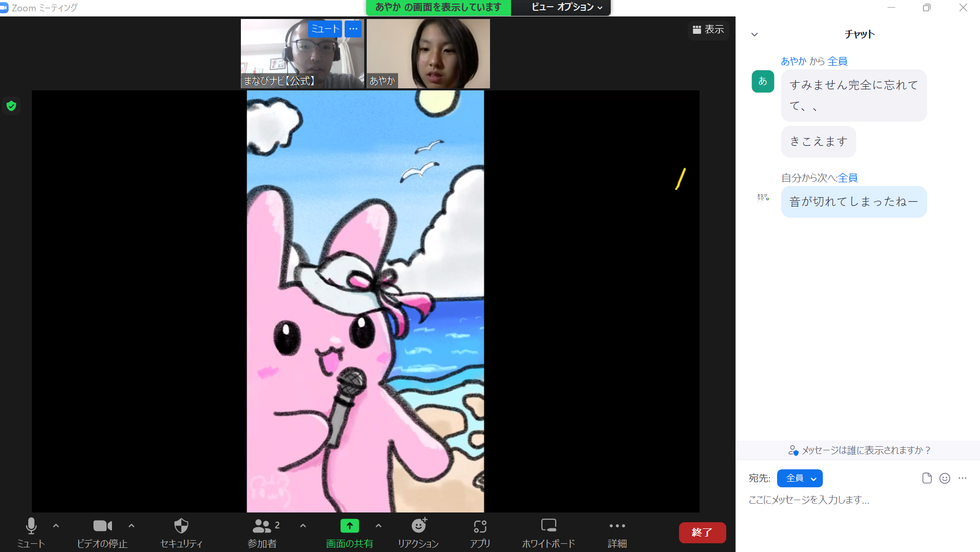Click the file attachment icon in chat

click(x=927, y=478)
